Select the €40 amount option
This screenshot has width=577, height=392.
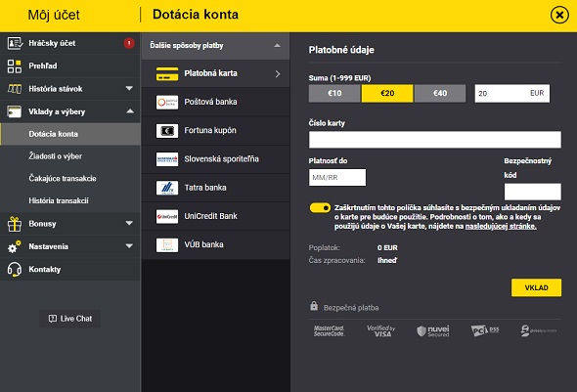440,94
